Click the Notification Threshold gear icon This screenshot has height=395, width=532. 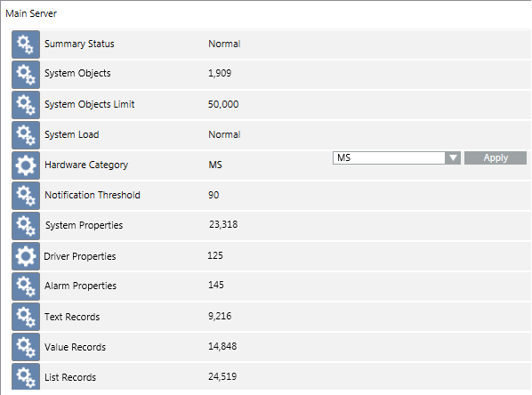pos(26,196)
